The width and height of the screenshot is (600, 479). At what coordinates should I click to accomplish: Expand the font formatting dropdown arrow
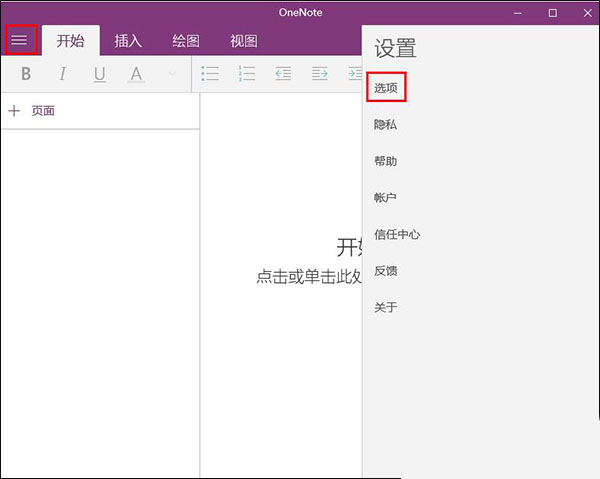coord(172,73)
